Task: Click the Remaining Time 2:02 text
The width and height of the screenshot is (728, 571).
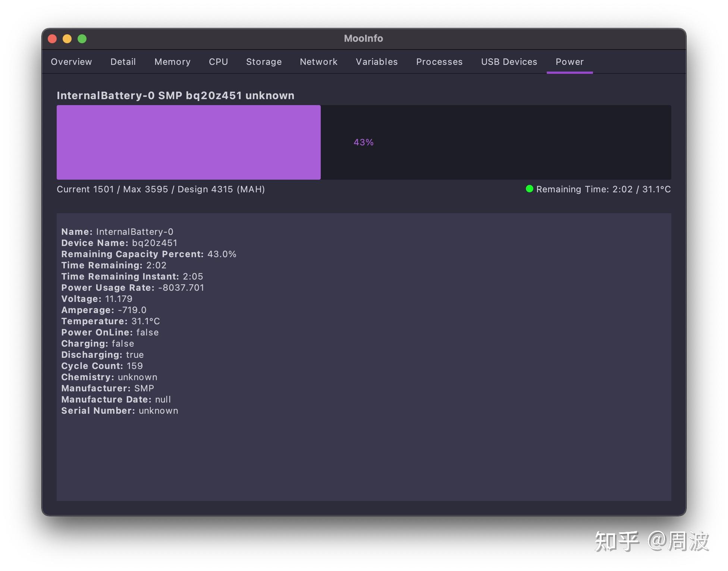Action: tap(584, 189)
